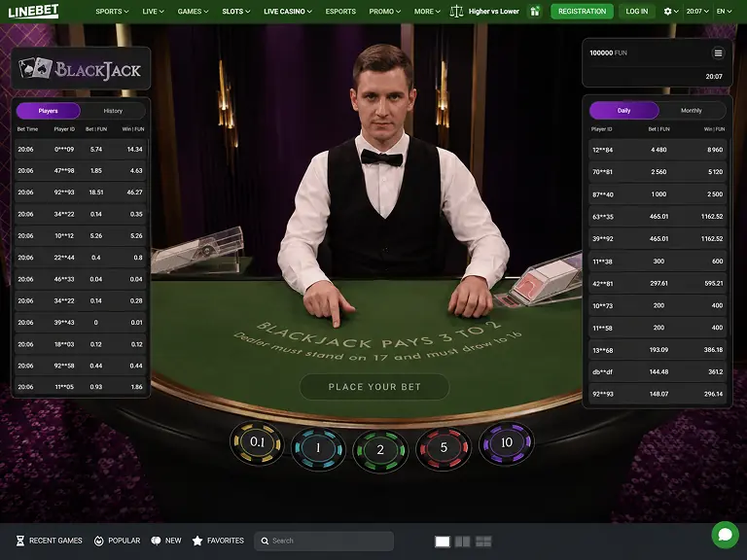747x560 pixels.
Task: Click leaderboard row 87**40
Action: [658, 194]
